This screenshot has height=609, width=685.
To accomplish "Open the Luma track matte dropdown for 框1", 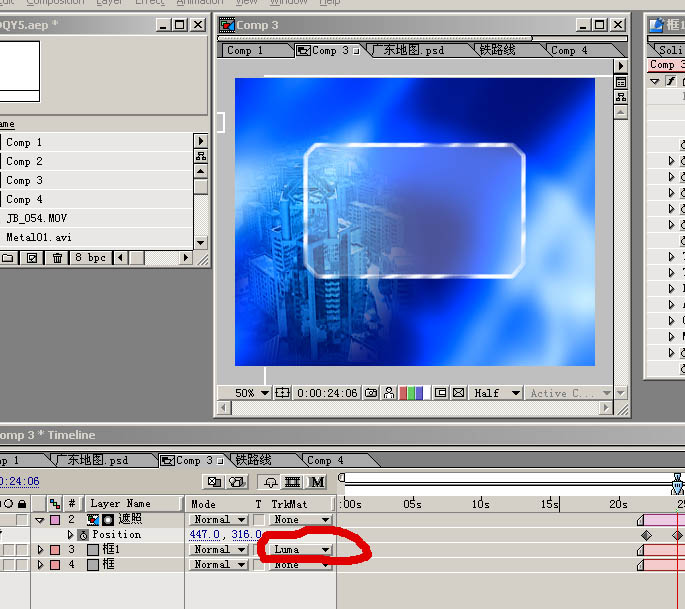I will coord(300,550).
